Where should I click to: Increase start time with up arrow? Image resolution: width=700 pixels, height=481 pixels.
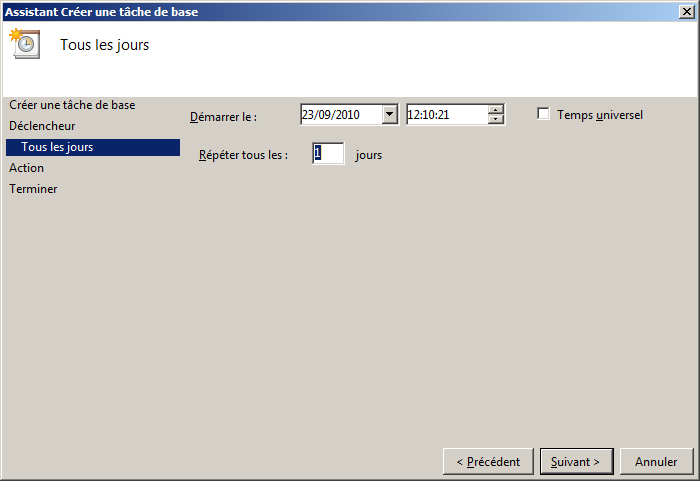point(496,110)
